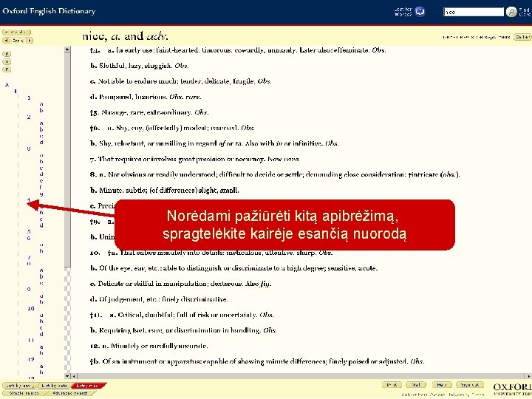Select branch I under A in entry map

coord(16,91)
